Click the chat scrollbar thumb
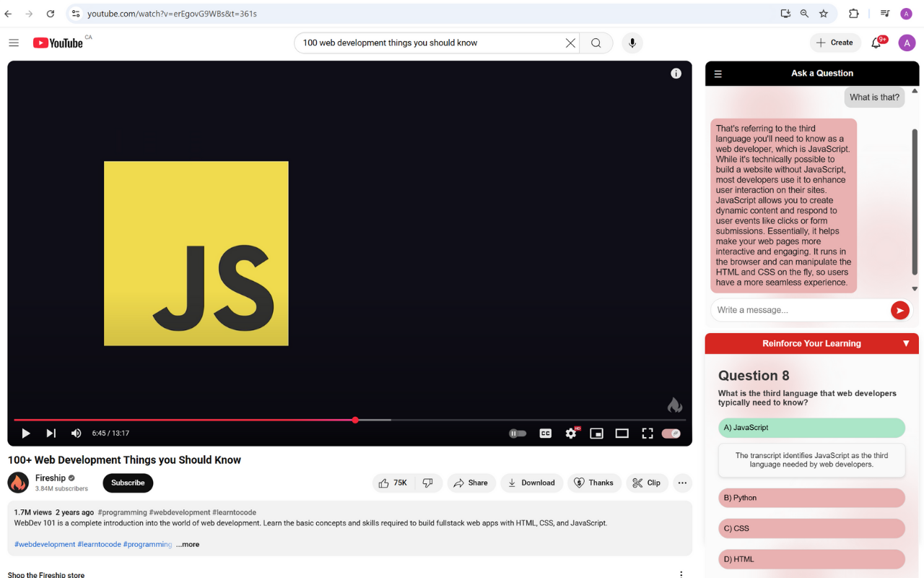Viewport: 924px width, 578px height. [915, 202]
